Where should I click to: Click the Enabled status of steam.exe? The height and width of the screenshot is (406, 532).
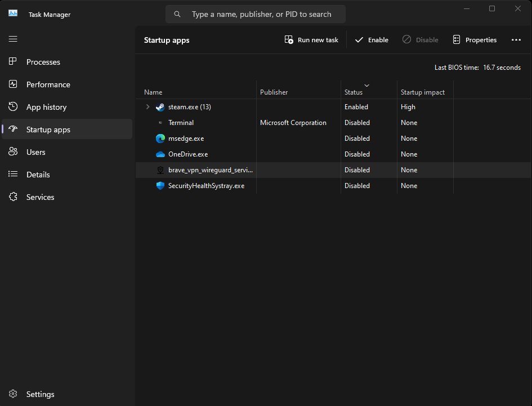(x=356, y=107)
